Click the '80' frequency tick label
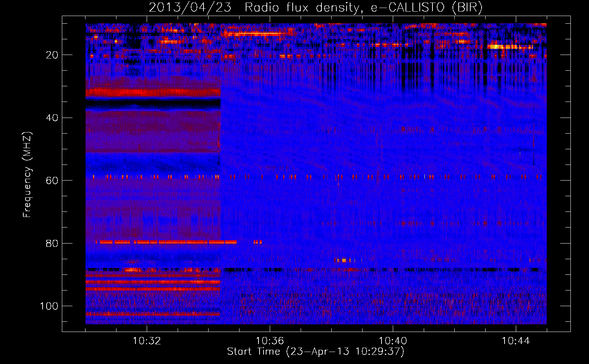Image resolution: width=589 pixels, height=364 pixels. (x=52, y=244)
